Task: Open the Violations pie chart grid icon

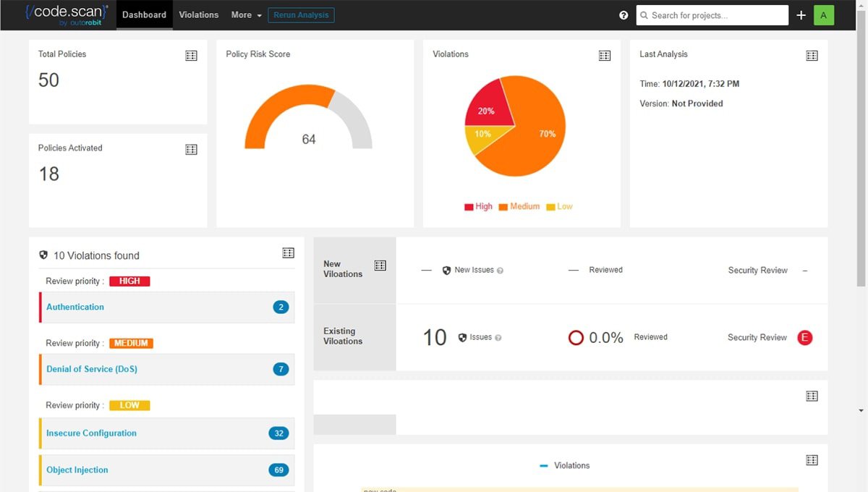Action: [605, 55]
